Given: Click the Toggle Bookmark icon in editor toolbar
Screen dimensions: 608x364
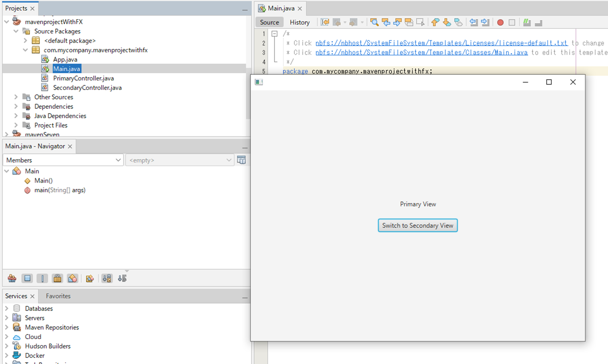Looking at the screenshot, I should (x=459, y=22).
